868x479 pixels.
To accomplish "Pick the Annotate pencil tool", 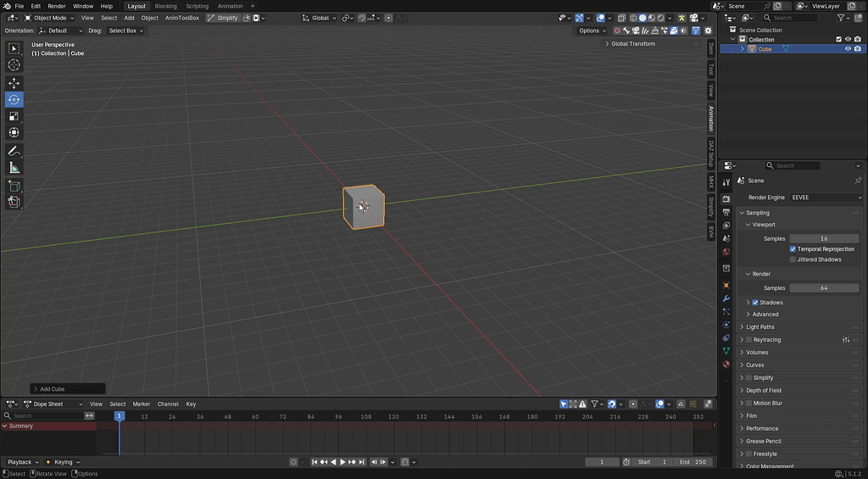I will [x=14, y=151].
